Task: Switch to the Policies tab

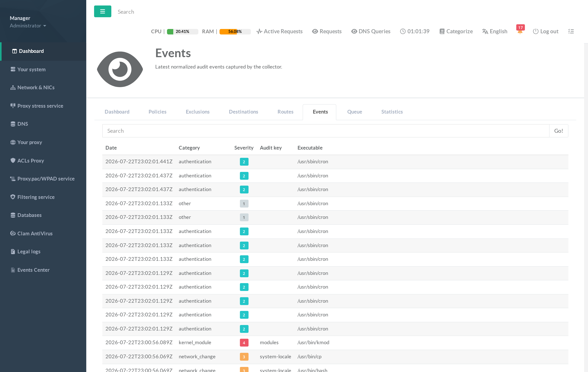Action: tap(158, 112)
